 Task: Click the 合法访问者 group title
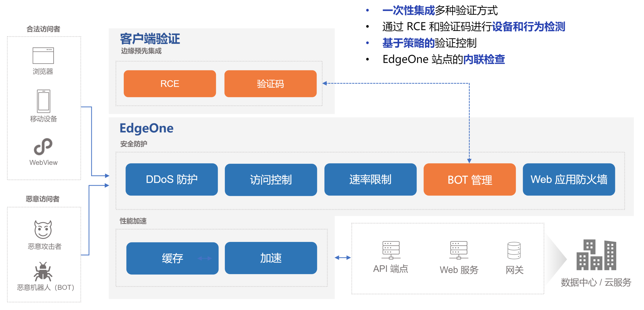(x=43, y=29)
